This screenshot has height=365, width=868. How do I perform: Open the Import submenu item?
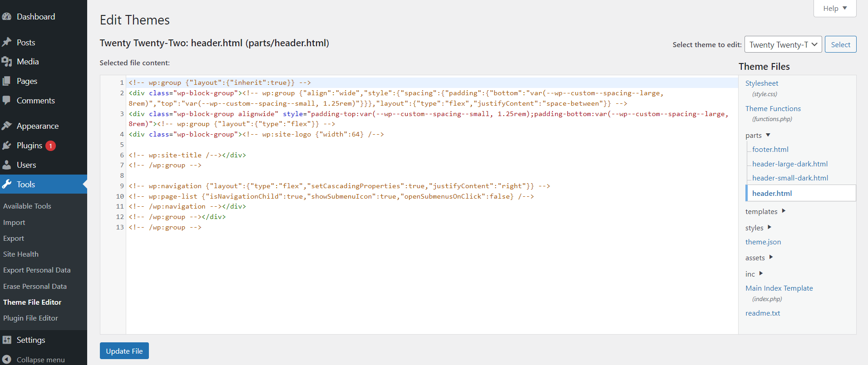(x=14, y=222)
